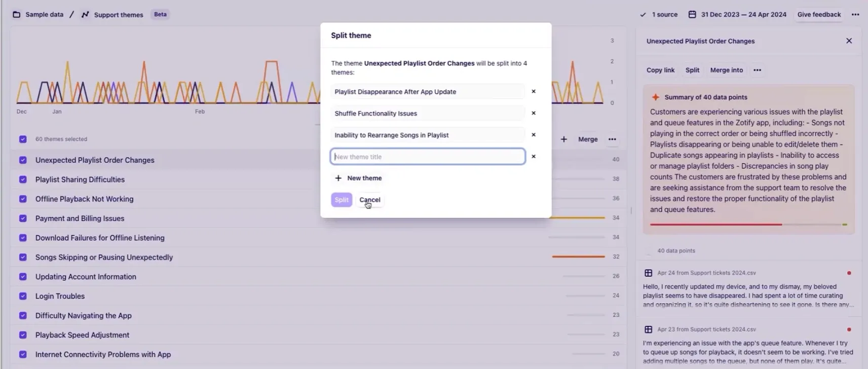The height and width of the screenshot is (369, 868).
Task: Remove the Shuffle Functionality Issues theme row
Action: click(533, 113)
